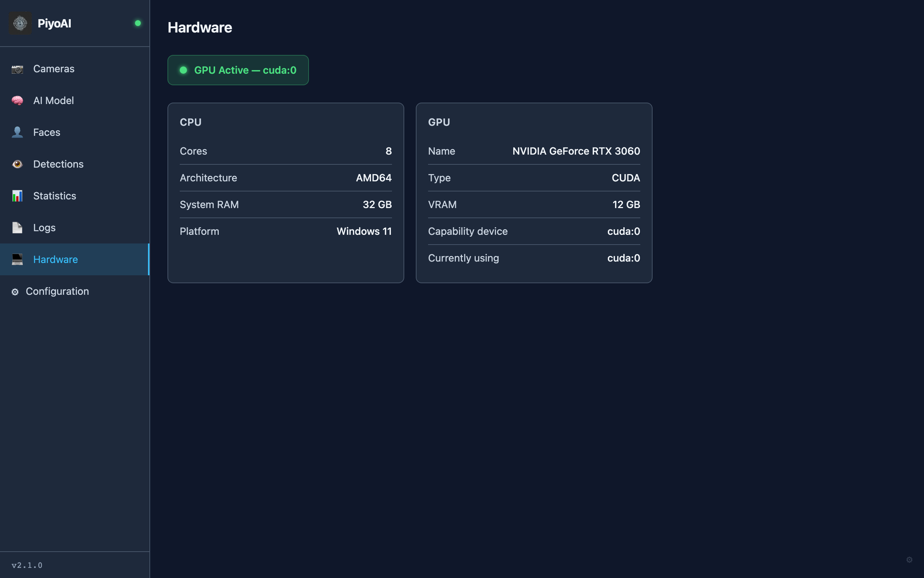The height and width of the screenshot is (578, 924).
Task: Click the AMD64 architecture value
Action: 374,178
